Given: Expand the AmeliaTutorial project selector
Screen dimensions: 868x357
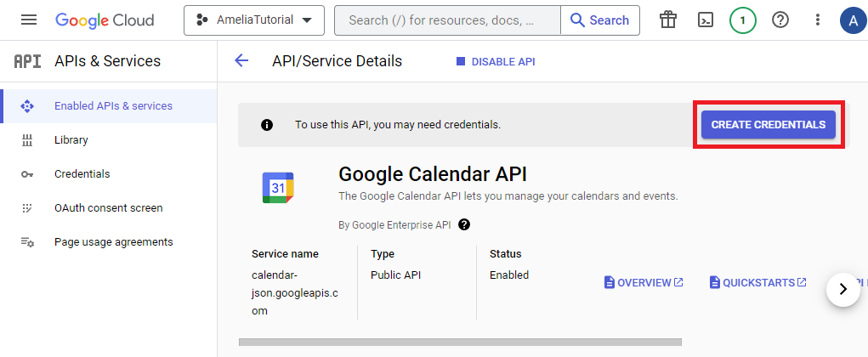Looking at the screenshot, I should tap(253, 20).
